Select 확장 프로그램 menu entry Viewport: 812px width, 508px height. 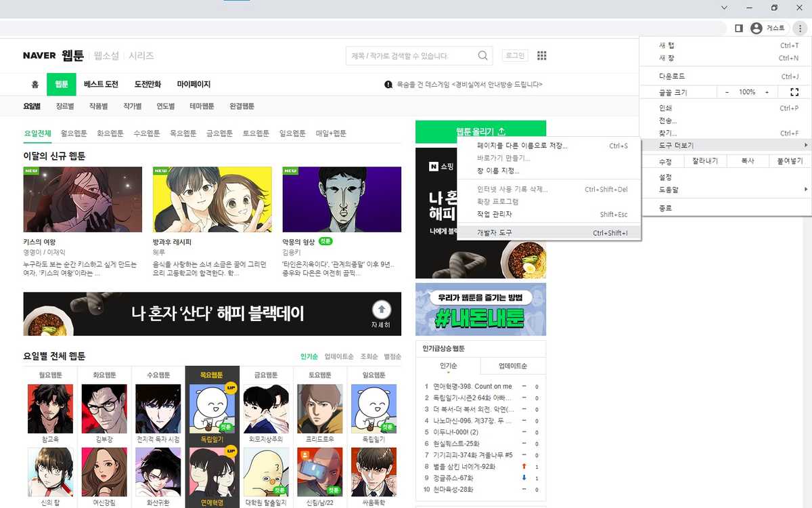coord(547,201)
